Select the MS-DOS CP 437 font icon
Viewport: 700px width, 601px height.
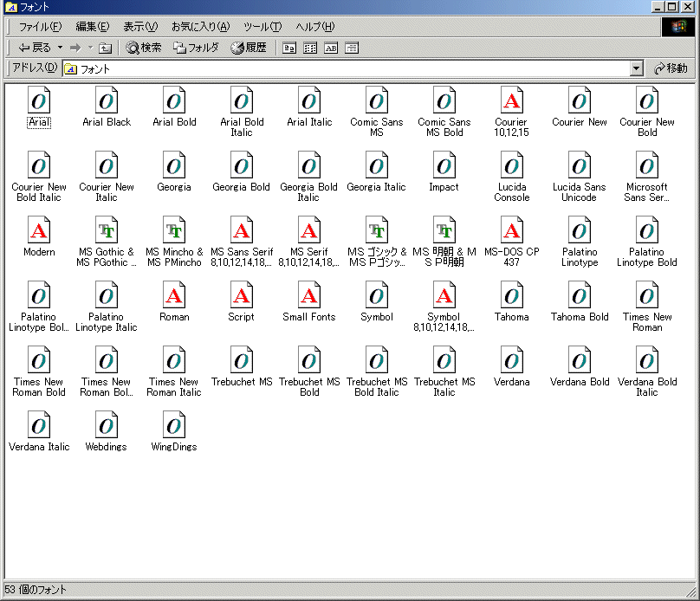click(x=512, y=229)
